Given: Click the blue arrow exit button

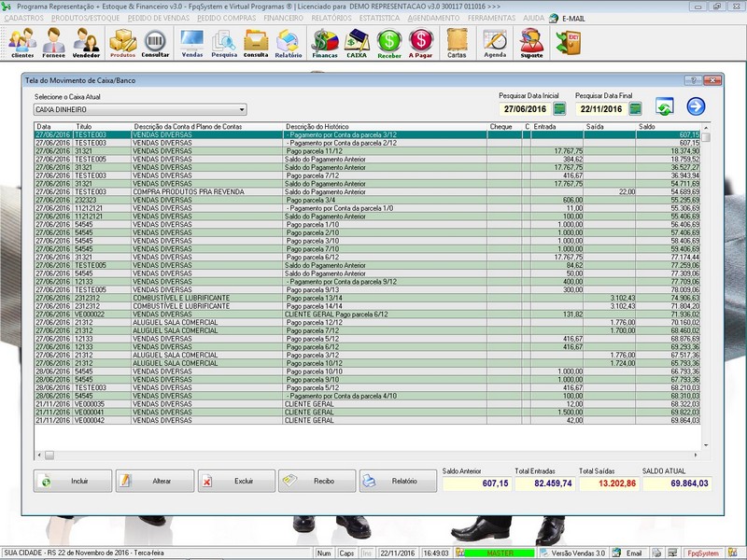Looking at the screenshot, I should click(696, 107).
